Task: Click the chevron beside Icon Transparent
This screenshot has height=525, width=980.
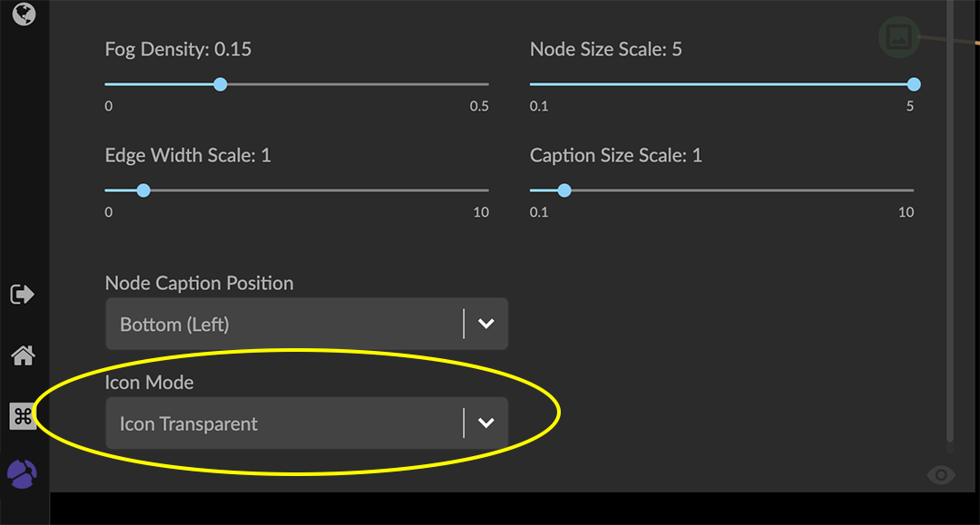Action: (x=486, y=423)
